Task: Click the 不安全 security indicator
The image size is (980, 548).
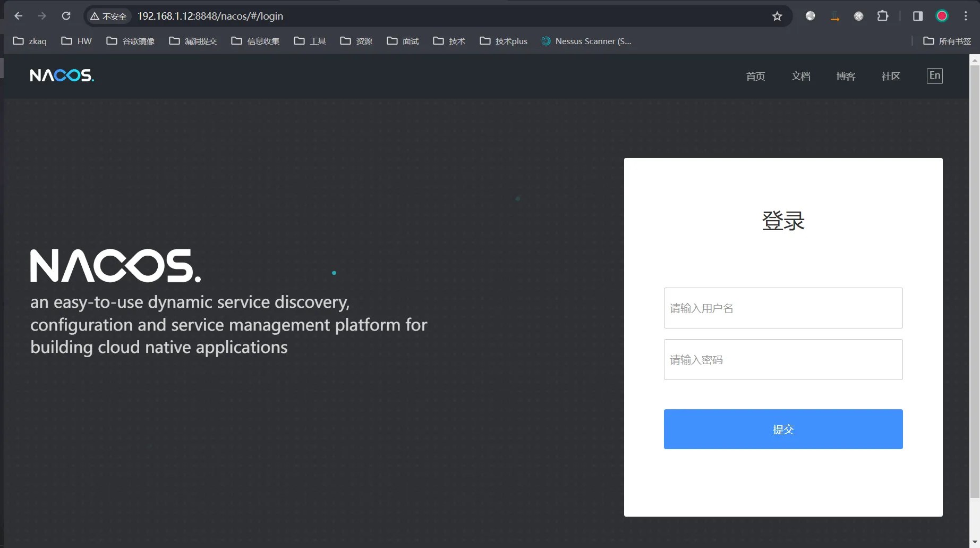Action: (108, 16)
